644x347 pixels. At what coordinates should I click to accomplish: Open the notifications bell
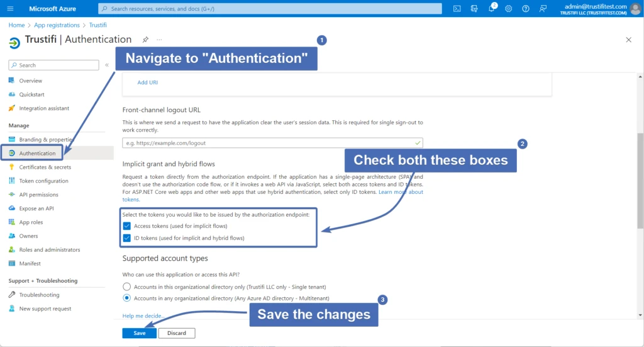(492, 9)
